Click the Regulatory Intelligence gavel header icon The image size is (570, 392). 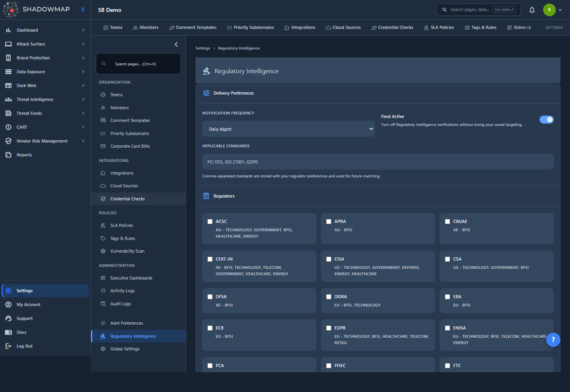tap(206, 71)
